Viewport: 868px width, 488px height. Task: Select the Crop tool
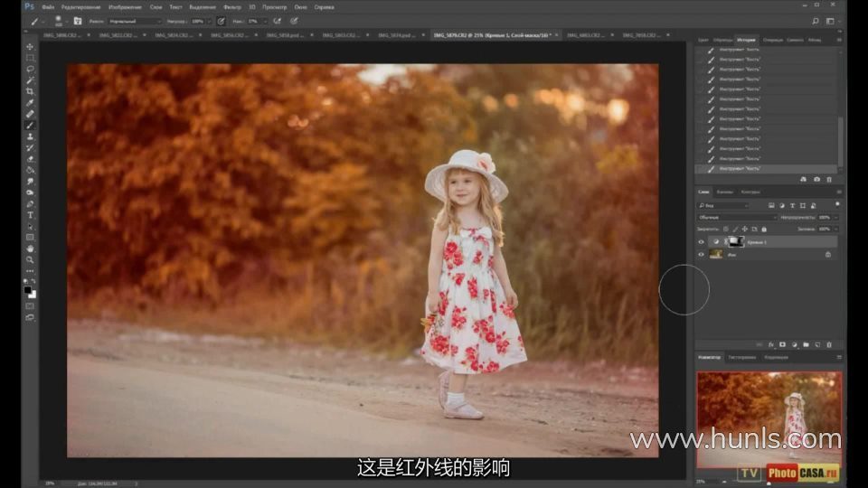(x=30, y=91)
